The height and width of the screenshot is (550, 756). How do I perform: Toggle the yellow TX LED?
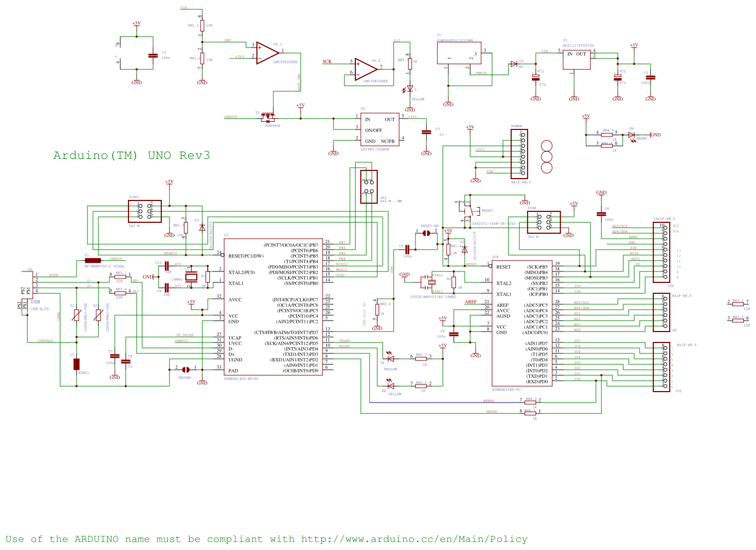391,358
